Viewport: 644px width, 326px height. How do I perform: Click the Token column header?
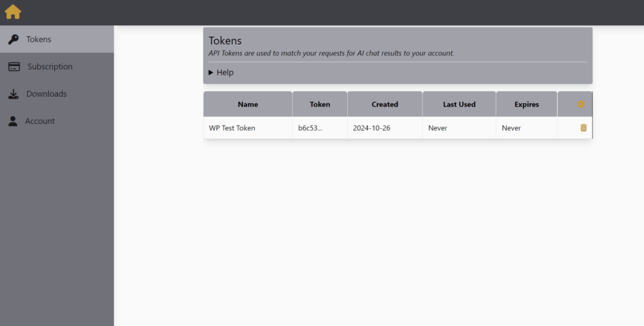coord(319,104)
